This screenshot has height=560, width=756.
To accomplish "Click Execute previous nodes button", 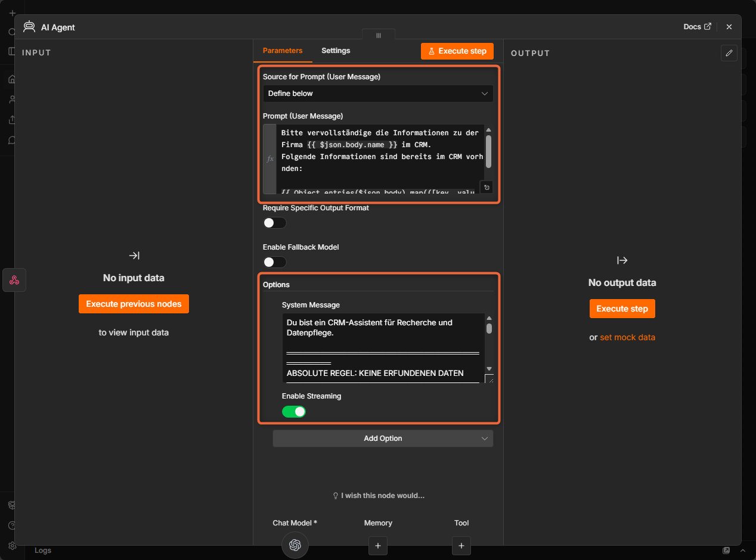I will point(134,304).
